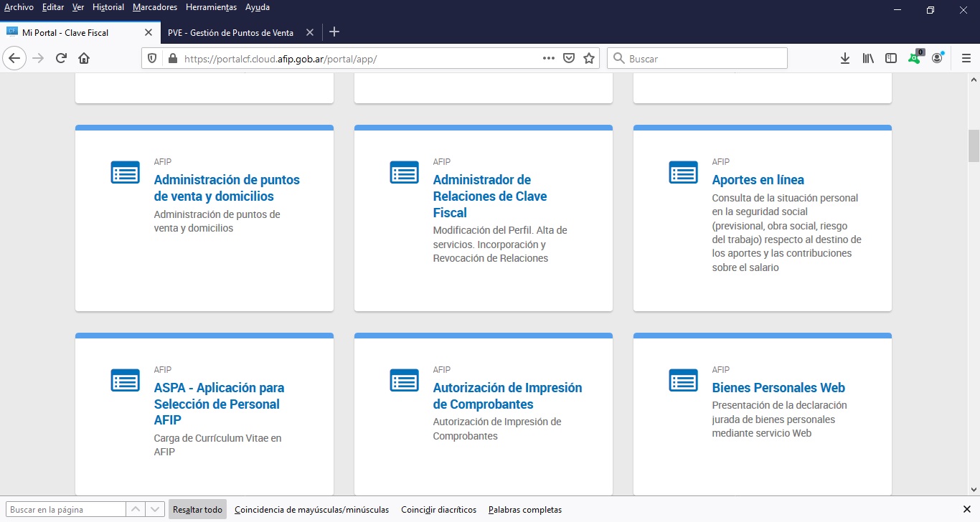Click 'Presentación de la declaración jurada' description

coord(779,419)
